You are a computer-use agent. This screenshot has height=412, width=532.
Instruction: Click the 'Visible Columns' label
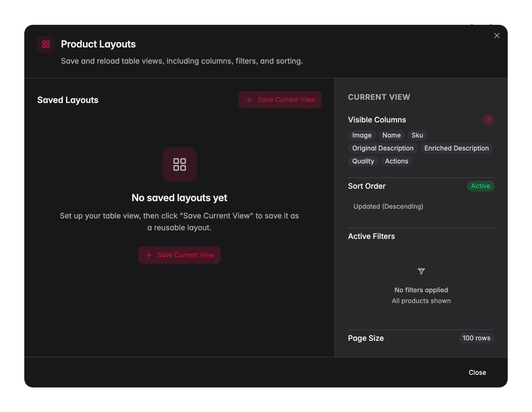(377, 120)
